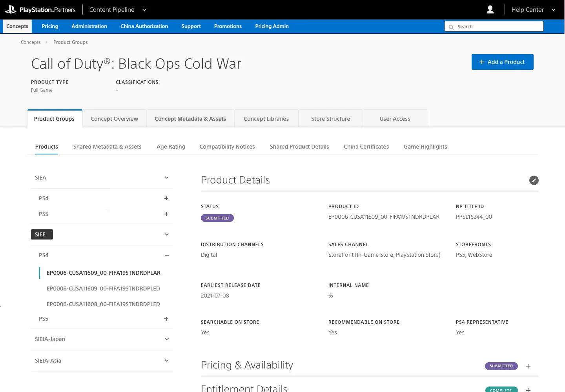Viewport: 565px width, 392px height.
Task: Click the Add a Product button
Action: pos(502,62)
